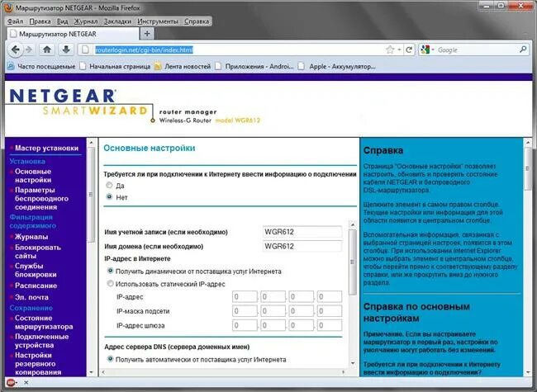Select DNS 'Получить автоматически от поставщика' radio
This screenshot has height=392, width=537.
110,359
